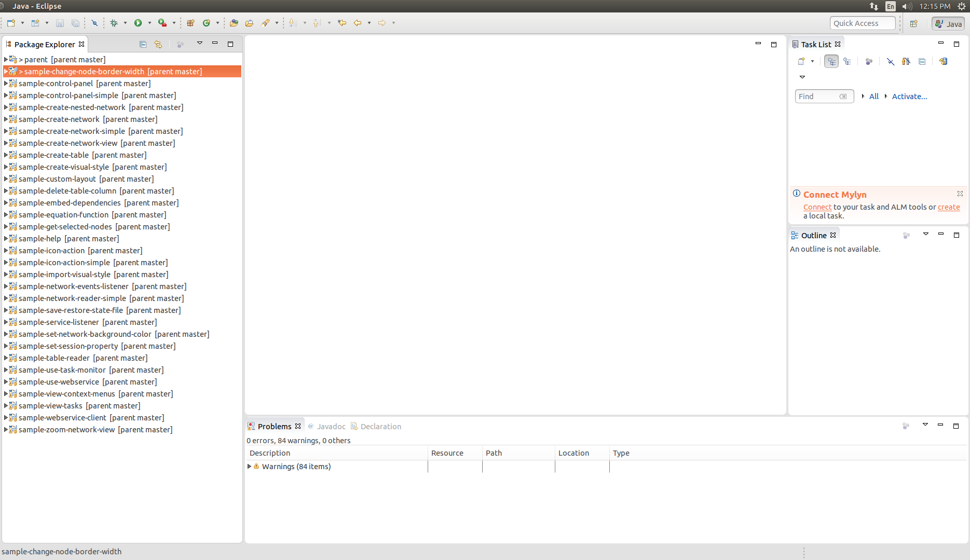This screenshot has width=970, height=560.
Task: Collapse all in Package Explorer
Action: pyautogui.click(x=143, y=45)
